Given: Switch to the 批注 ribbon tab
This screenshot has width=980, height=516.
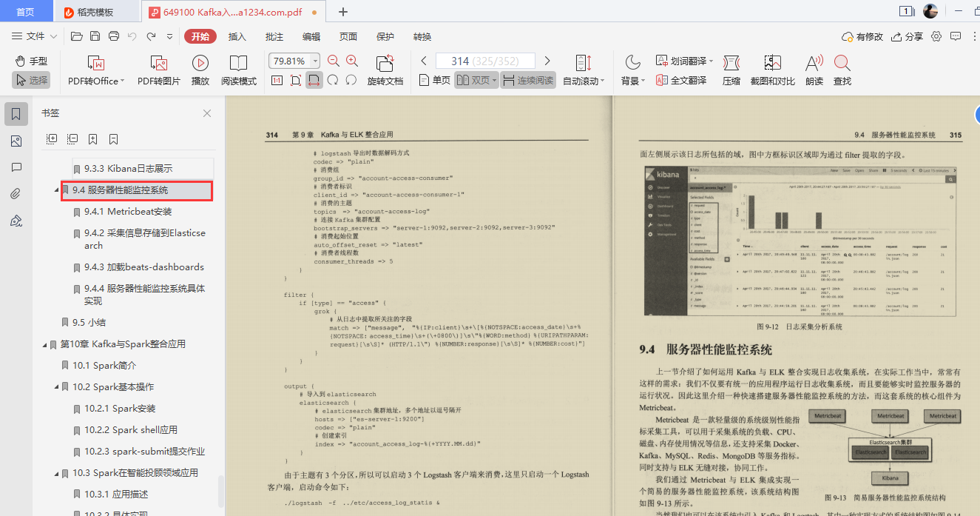Looking at the screenshot, I should pos(273,36).
